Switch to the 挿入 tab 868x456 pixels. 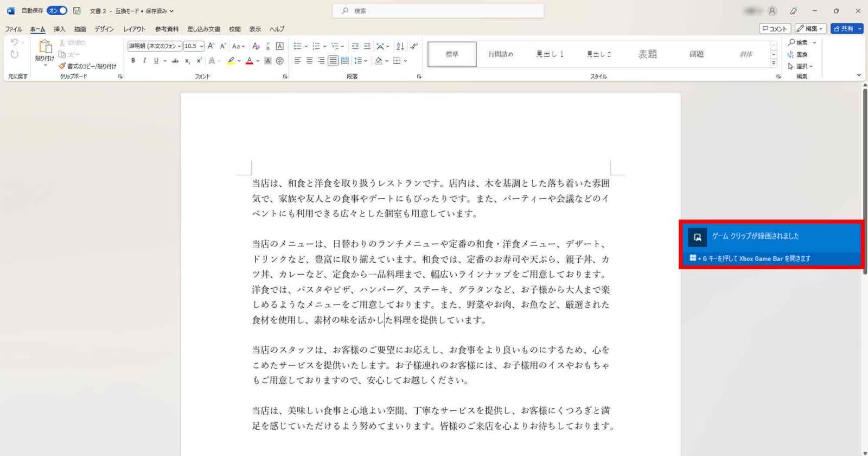tap(59, 29)
